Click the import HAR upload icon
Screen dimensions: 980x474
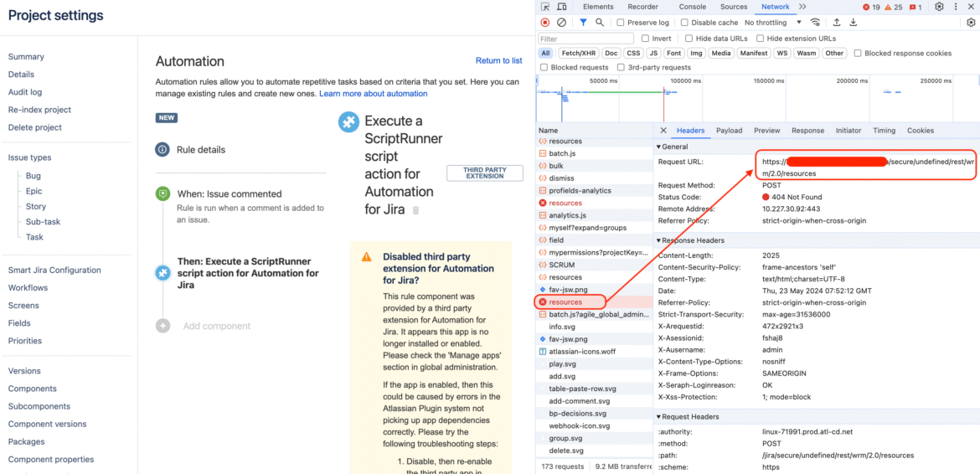pyautogui.click(x=837, y=23)
